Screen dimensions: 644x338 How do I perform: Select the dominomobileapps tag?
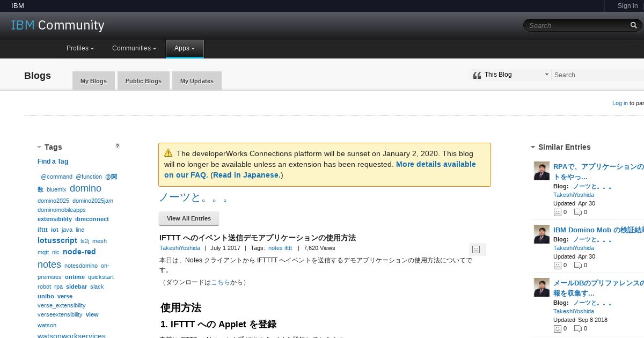click(x=62, y=210)
